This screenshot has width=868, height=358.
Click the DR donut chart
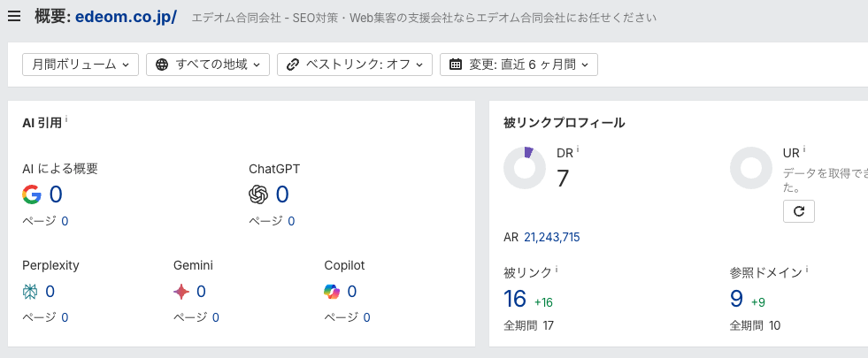(x=525, y=168)
